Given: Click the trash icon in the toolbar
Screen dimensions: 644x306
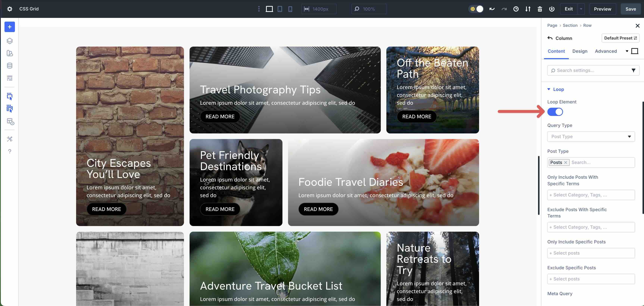Looking at the screenshot, I should pos(540,9).
